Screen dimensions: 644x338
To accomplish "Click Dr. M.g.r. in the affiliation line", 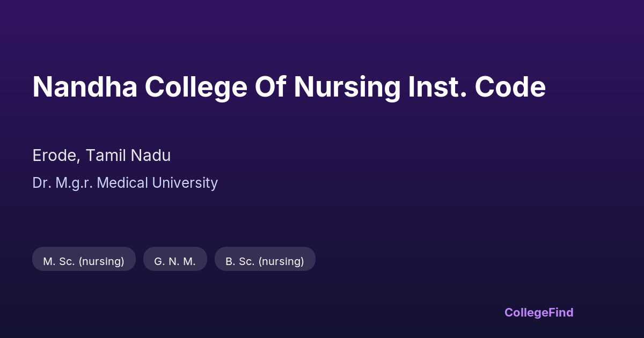I will [x=63, y=183].
